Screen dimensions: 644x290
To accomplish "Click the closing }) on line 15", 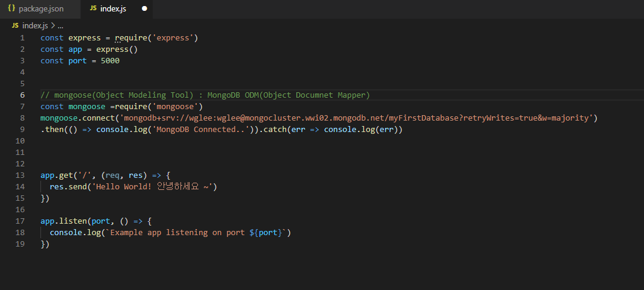I will (45, 198).
